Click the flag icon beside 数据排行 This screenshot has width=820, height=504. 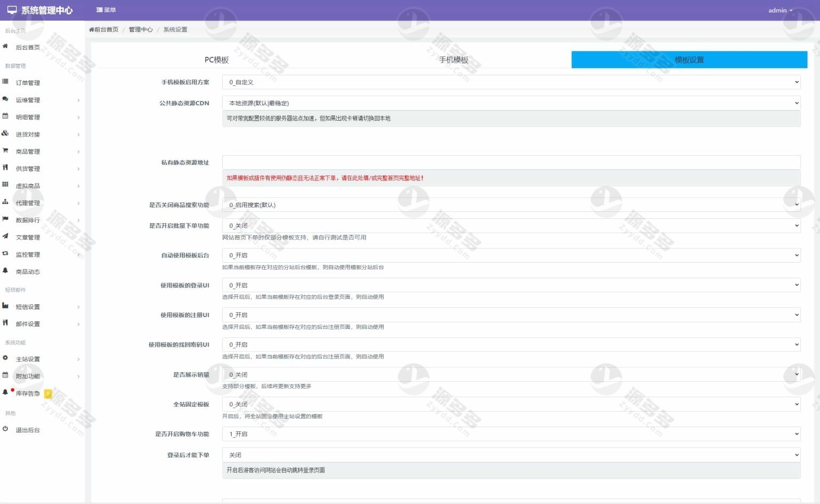point(5,219)
